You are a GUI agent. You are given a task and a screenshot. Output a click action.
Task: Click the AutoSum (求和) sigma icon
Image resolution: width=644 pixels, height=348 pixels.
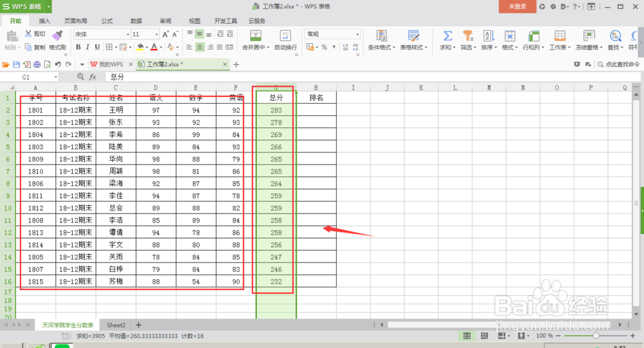pos(448,36)
